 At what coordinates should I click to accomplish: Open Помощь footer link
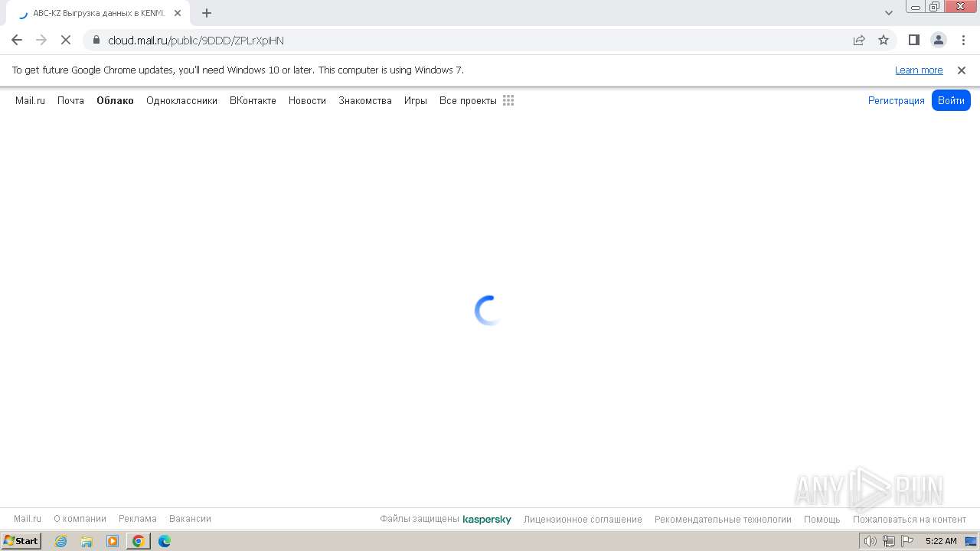pos(822,520)
